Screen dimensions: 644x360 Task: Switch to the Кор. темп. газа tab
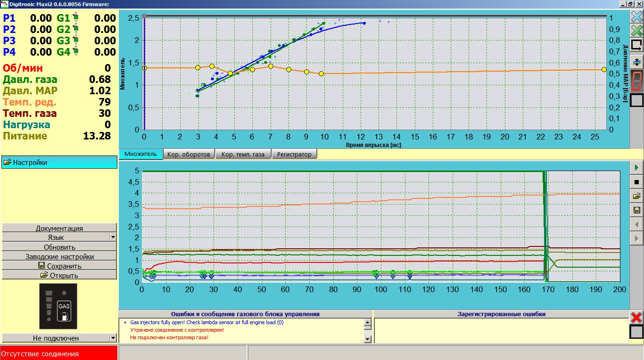pos(243,154)
